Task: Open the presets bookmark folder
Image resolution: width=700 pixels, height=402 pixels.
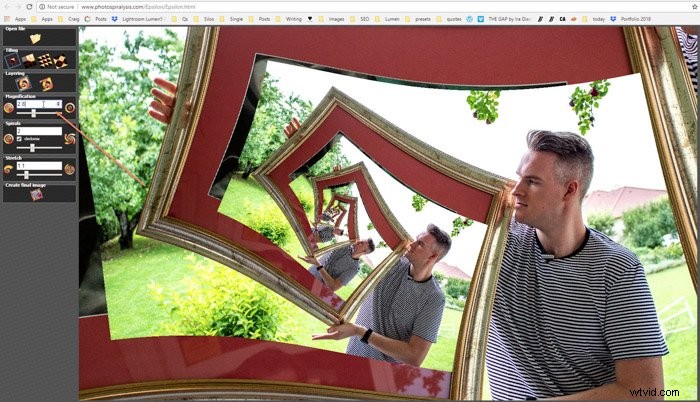Action: coord(418,19)
